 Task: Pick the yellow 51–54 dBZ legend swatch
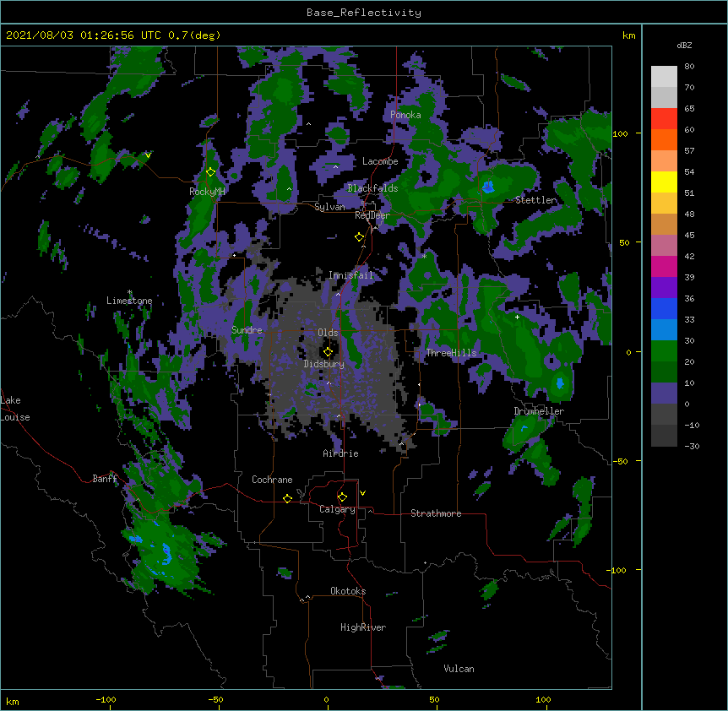[664, 182]
